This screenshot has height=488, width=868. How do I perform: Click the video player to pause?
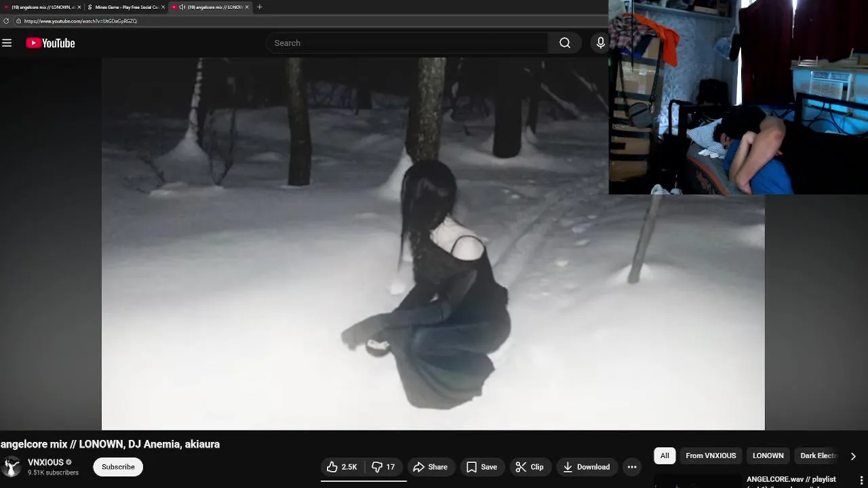433,244
